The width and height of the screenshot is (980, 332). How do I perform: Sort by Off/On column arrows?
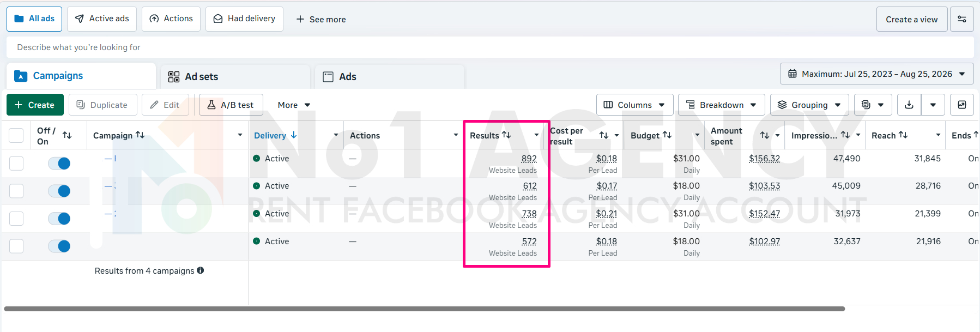(67, 135)
